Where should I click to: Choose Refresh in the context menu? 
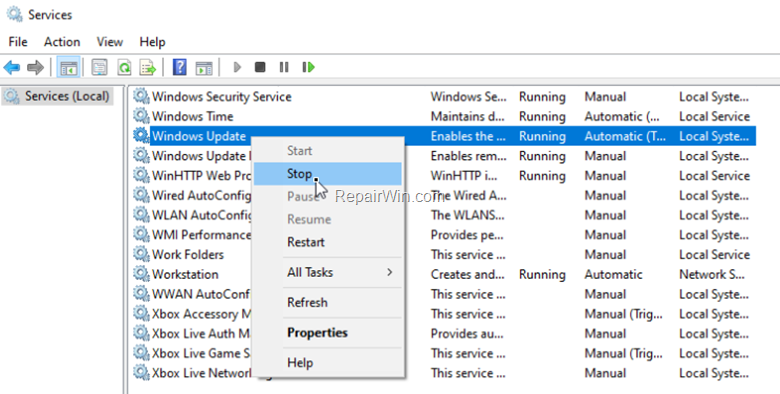(328, 302)
